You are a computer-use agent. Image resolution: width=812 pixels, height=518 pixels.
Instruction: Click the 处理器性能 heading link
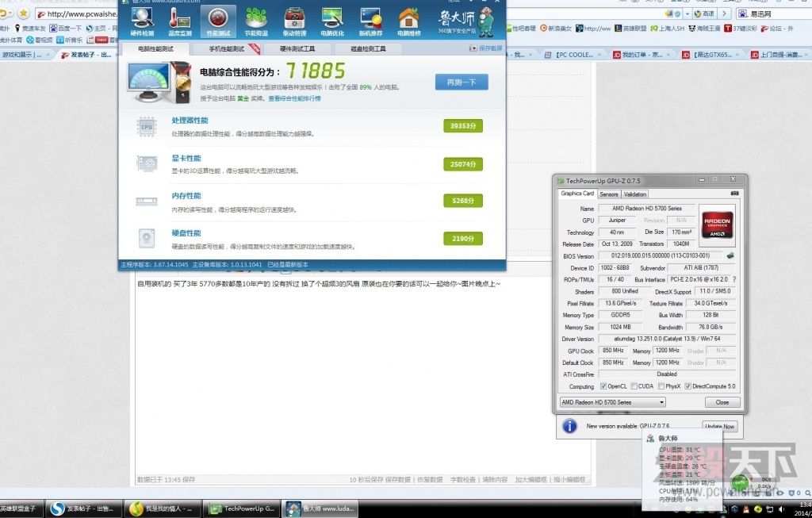190,120
